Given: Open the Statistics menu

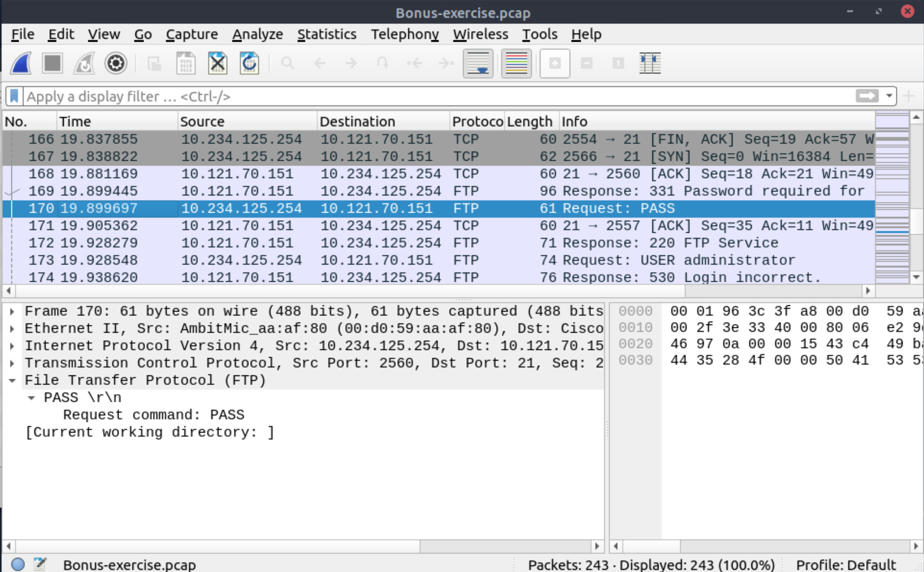Looking at the screenshot, I should [x=327, y=35].
